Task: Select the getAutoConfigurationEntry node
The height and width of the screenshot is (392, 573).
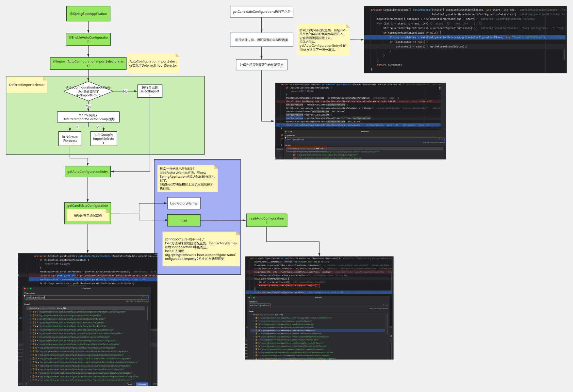Action: tap(88, 171)
